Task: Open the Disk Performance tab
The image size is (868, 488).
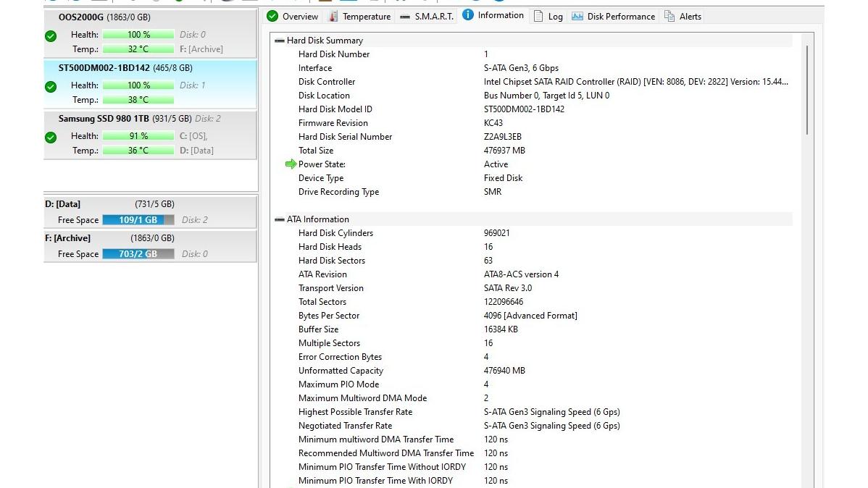Action: coord(613,17)
